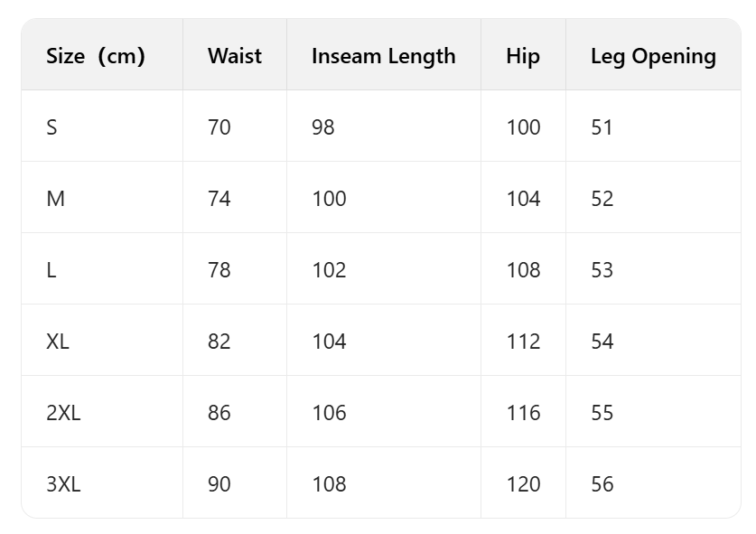756x534 pixels.
Task: Select the L size row label
Action: click(x=51, y=270)
